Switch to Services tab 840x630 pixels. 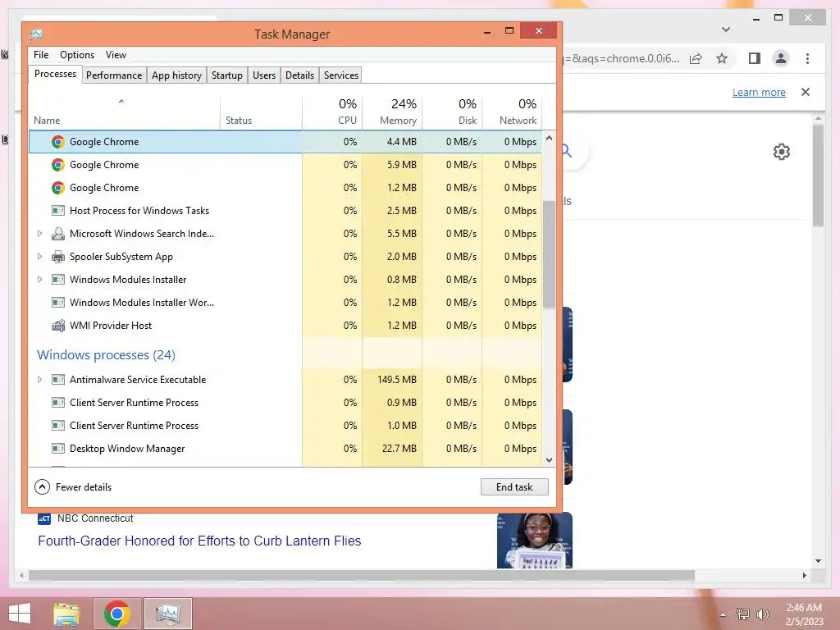[341, 75]
